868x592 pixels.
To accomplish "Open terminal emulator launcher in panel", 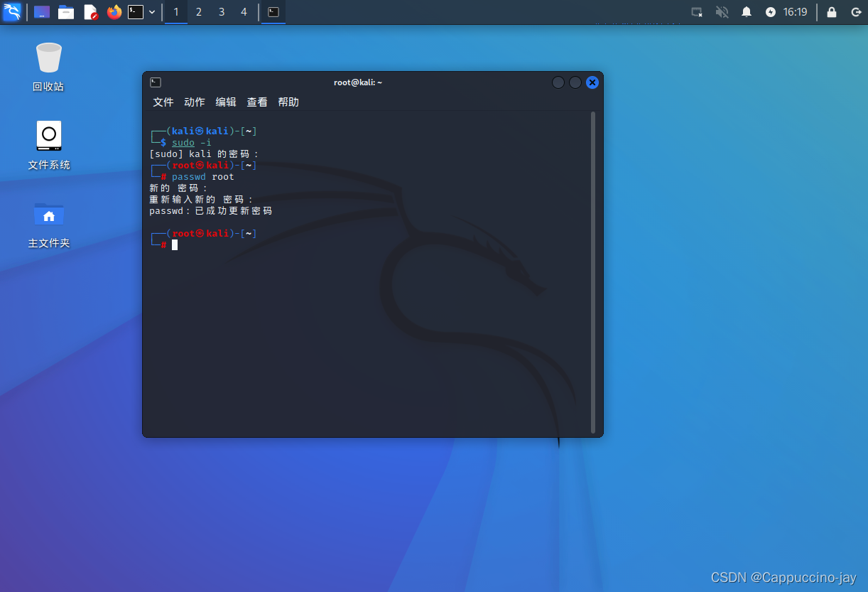I will tap(136, 11).
